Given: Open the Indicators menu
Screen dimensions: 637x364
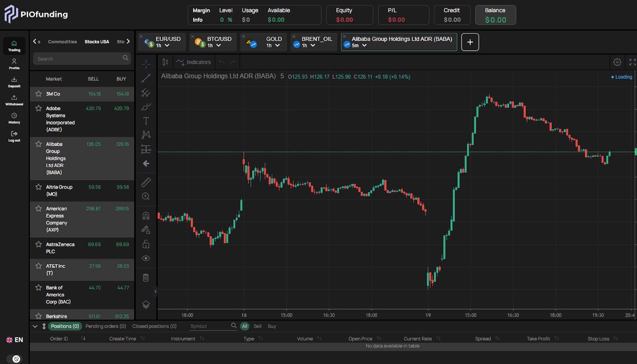Looking at the screenshot, I should pos(193,62).
